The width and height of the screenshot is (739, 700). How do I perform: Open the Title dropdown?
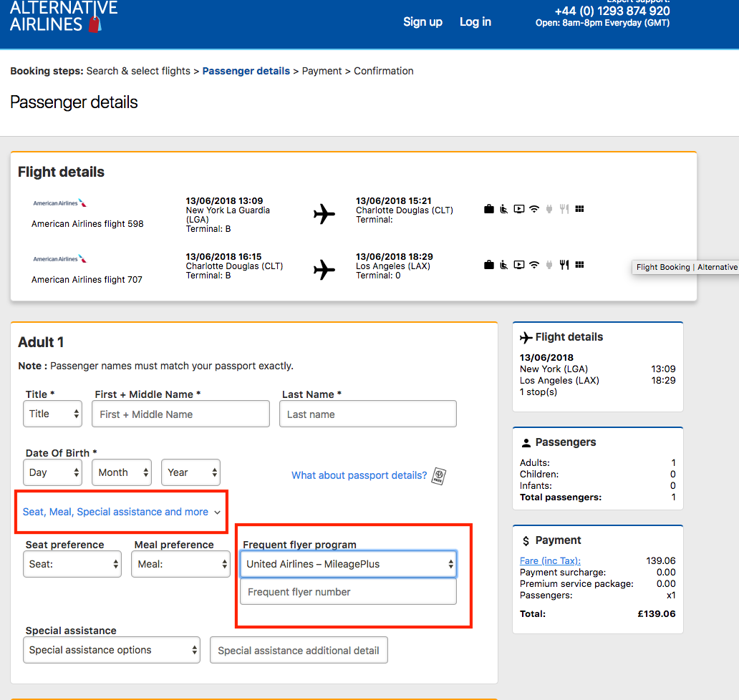[52, 414]
